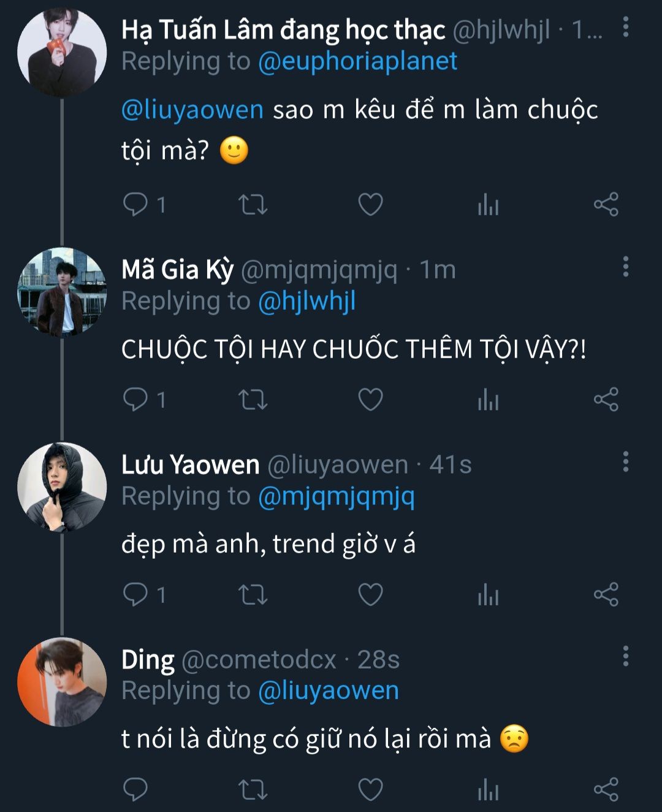Image resolution: width=662 pixels, height=812 pixels.
Task: View analytics for Ding's tweet
Action: (x=488, y=789)
